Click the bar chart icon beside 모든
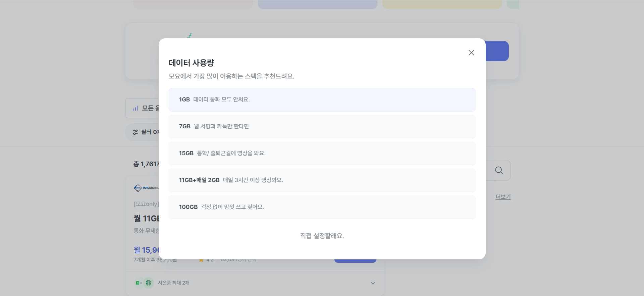The width and height of the screenshot is (644, 296). [136, 108]
